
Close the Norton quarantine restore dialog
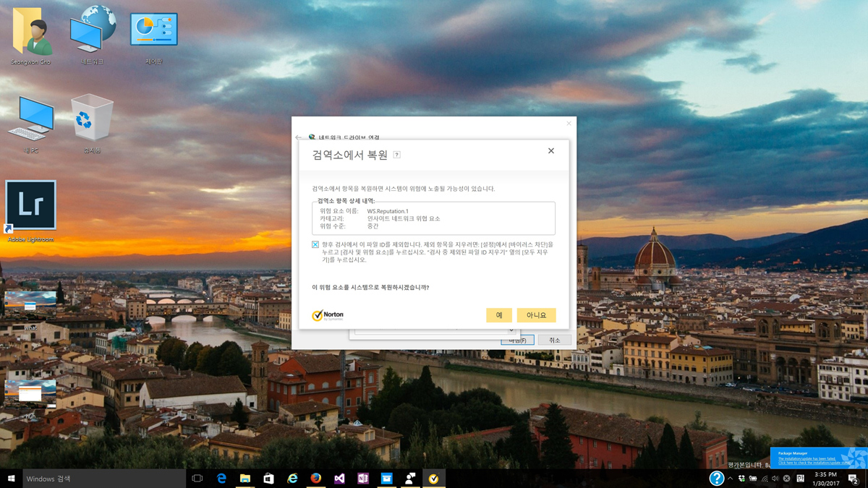coord(550,151)
